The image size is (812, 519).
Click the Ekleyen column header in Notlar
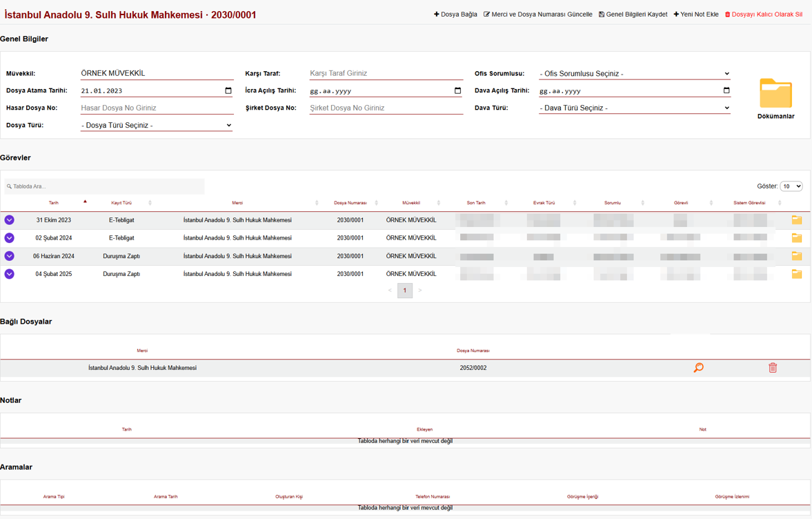coord(425,429)
